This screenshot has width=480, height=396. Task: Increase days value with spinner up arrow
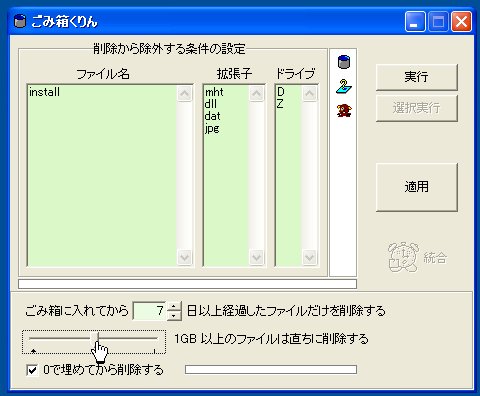click(x=174, y=306)
